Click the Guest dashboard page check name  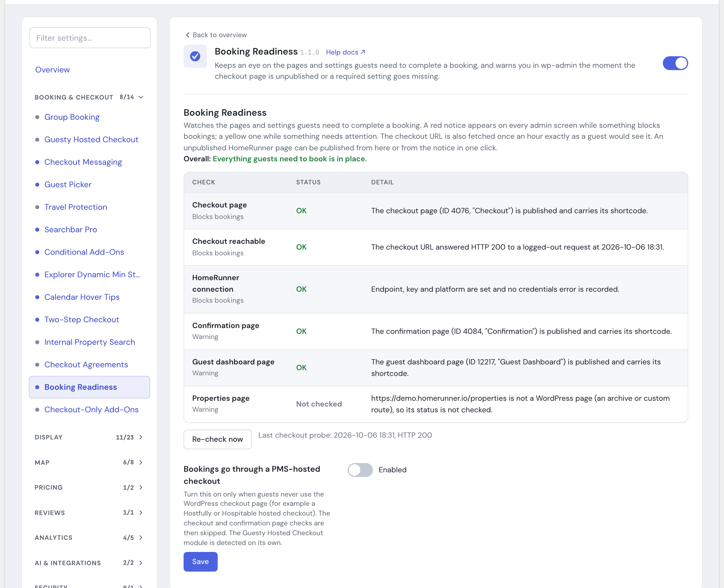233,362
